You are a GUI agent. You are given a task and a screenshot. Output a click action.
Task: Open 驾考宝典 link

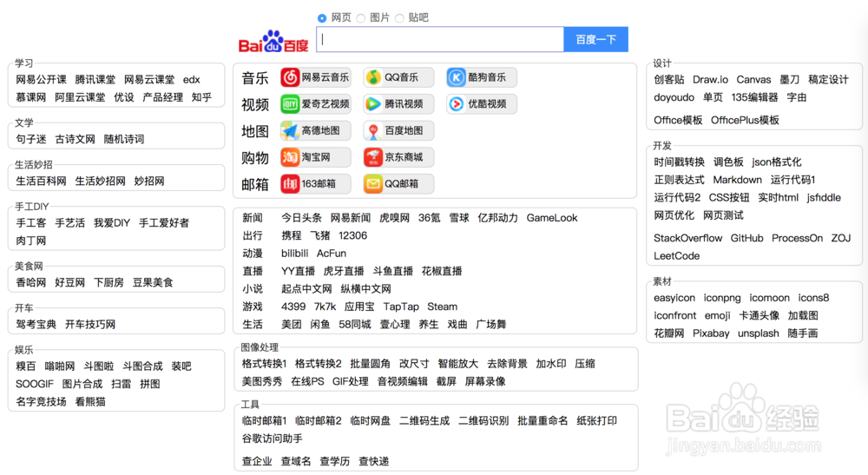click(x=36, y=325)
